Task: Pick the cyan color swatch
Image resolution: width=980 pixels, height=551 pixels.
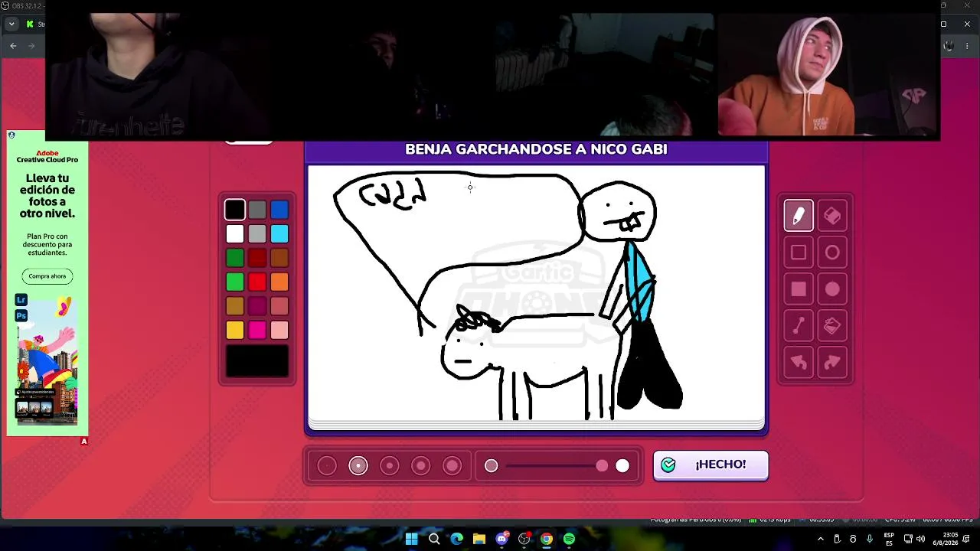Action: point(279,233)
